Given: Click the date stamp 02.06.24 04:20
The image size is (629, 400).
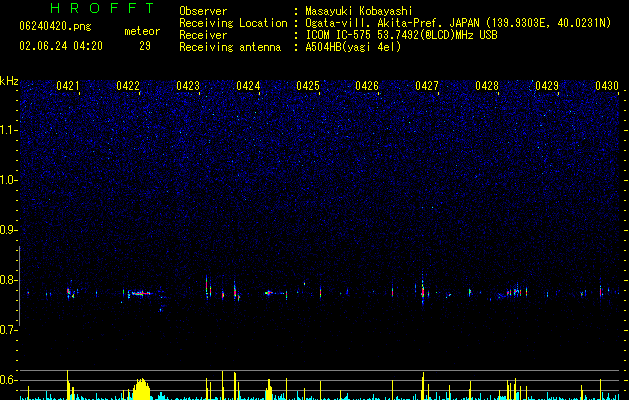Looking at the screenshot, I should 61,46.
